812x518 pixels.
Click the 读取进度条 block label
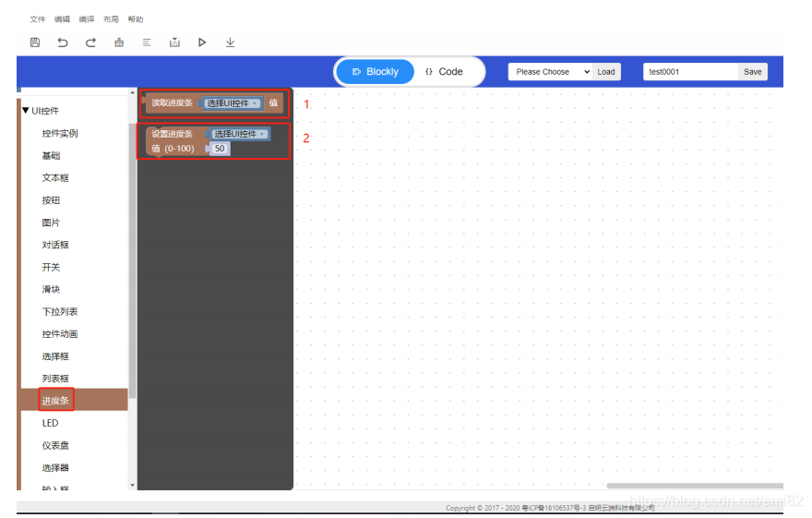172,102
